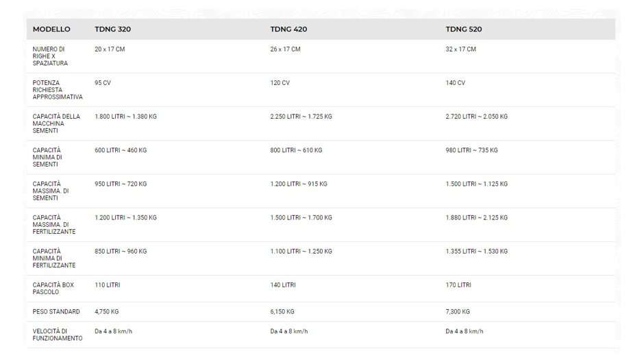Viewport: 644px width, 362px height.
Task: Select the 140 CV power value
Action: coord(456,83)
